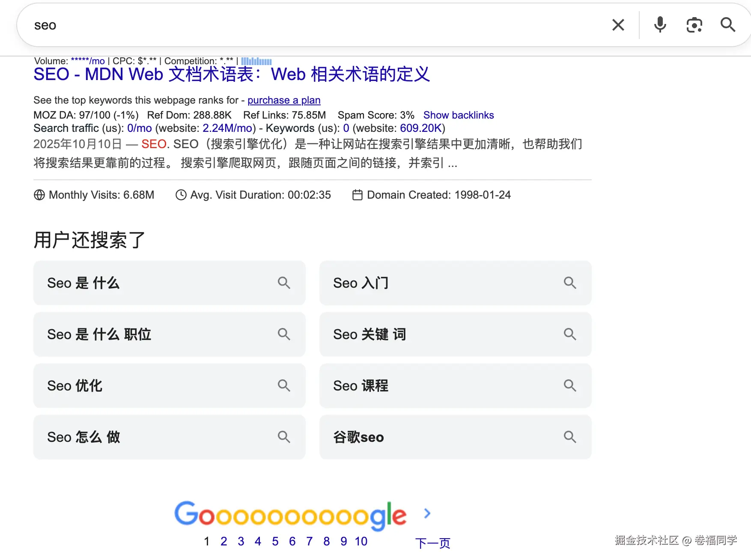Viewport: 751px width, 560px height.
Task: Clear the search box with the X icon
Action: click(618, 25)
